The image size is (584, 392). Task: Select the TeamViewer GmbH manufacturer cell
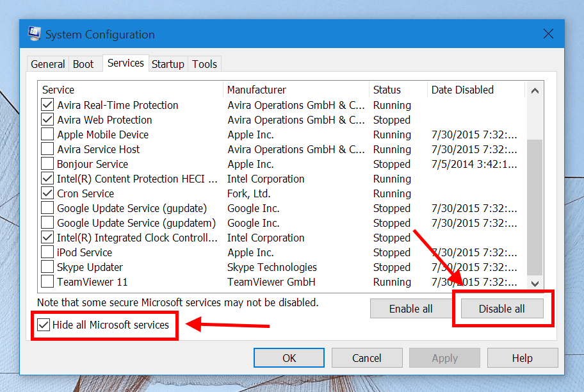(x=272, y=282)
